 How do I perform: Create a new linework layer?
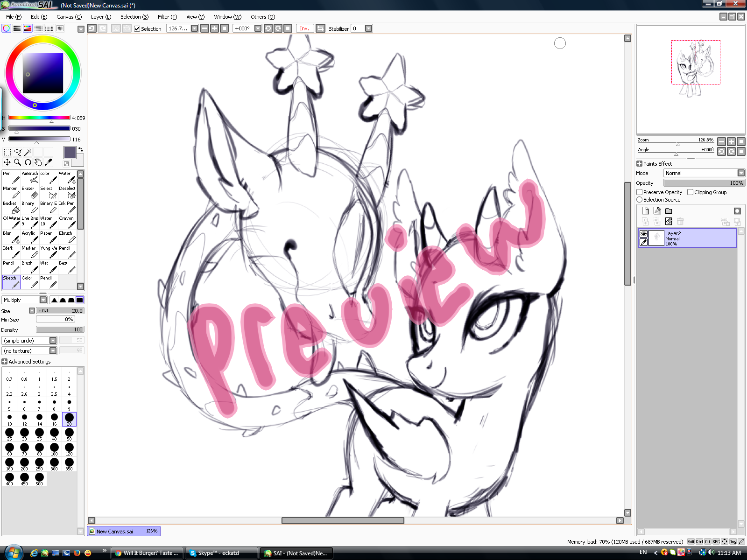[657, 211]
